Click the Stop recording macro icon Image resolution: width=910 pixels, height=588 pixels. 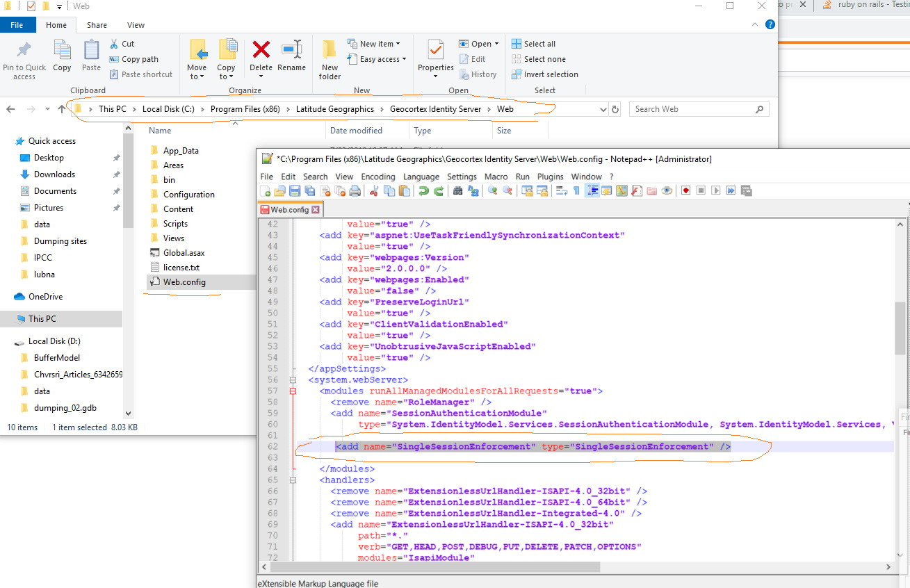click(x=701, y=191)
